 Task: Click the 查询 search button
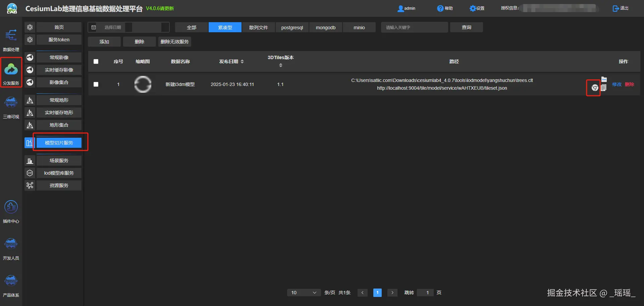point(467,27)
